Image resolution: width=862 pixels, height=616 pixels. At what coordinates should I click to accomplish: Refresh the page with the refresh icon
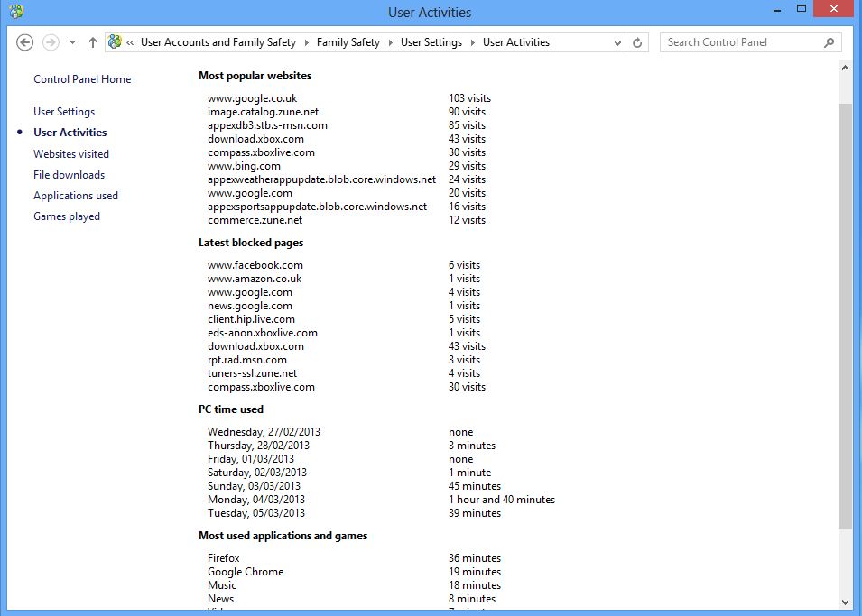(x=637, y=42)
